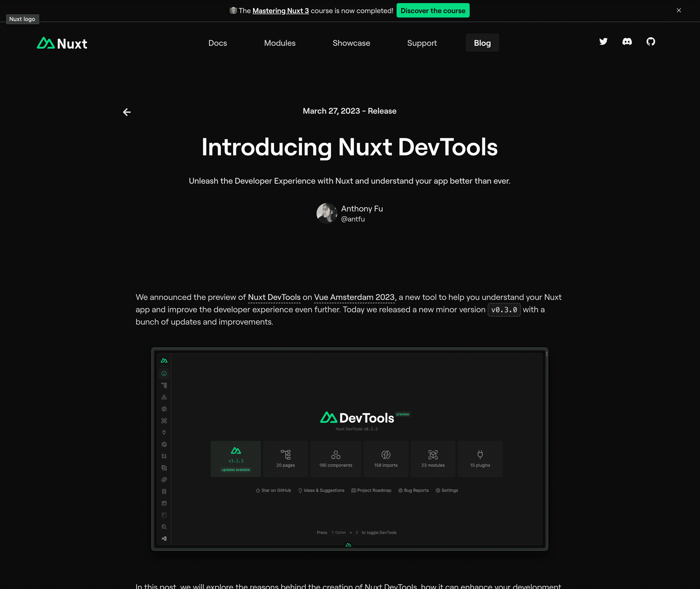Open the 15 plugins card
This screenshot has height=589, width=700.
point(480,459)
